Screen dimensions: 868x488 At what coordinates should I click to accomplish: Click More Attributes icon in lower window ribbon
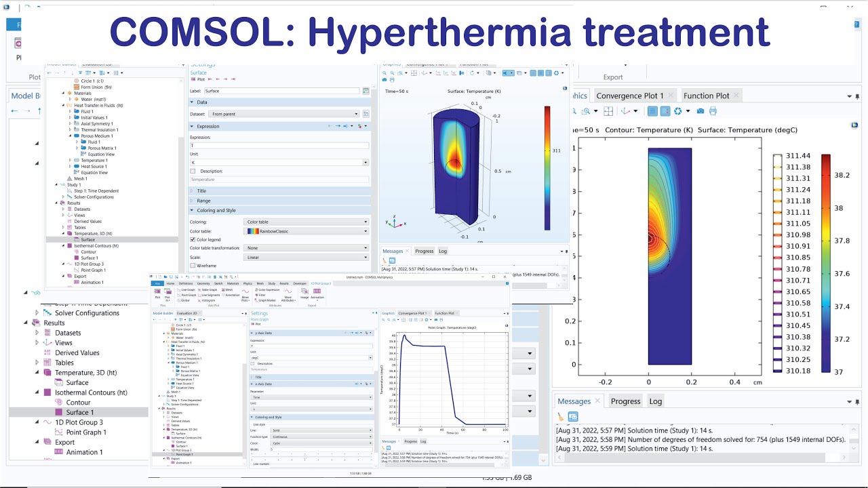tap(288, 291)
